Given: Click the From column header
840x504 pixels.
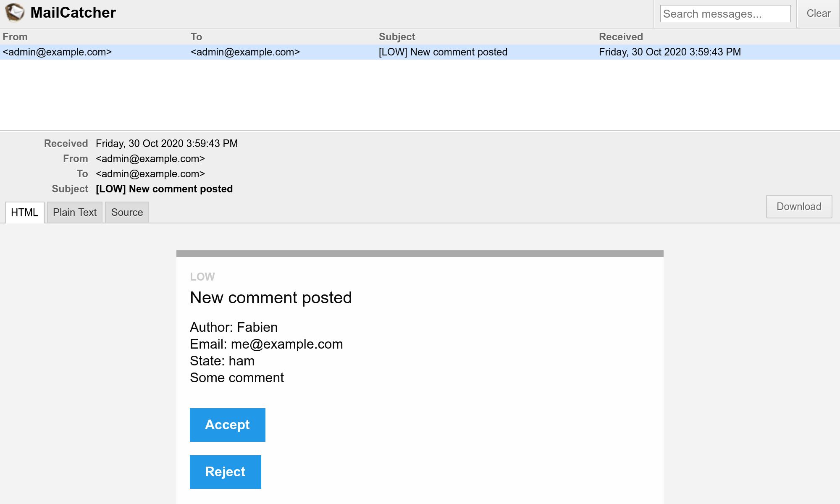Looking at the screenshot, I should pos(15,37).
